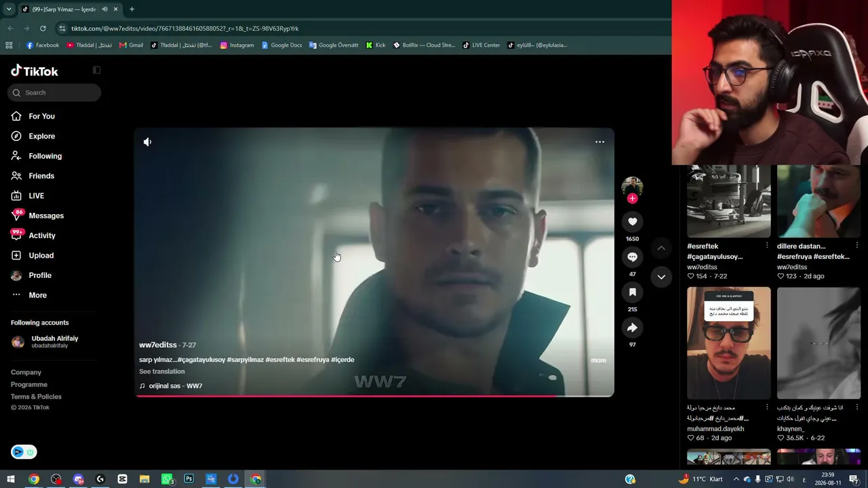Image resolution: width=868 pixels, height=488 pixels.
Task: Open the creator's avatar beside the video
Action: point(632,186)
